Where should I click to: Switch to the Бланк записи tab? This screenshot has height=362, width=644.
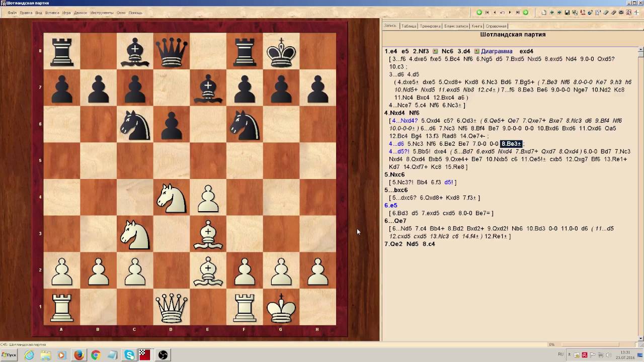pyautogui.click(x=456, y=26)
